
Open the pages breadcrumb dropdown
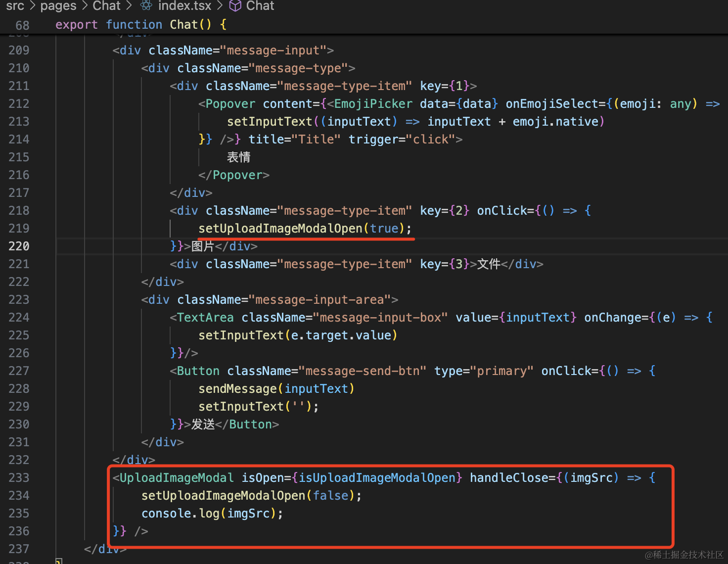(x=58, y=5)
